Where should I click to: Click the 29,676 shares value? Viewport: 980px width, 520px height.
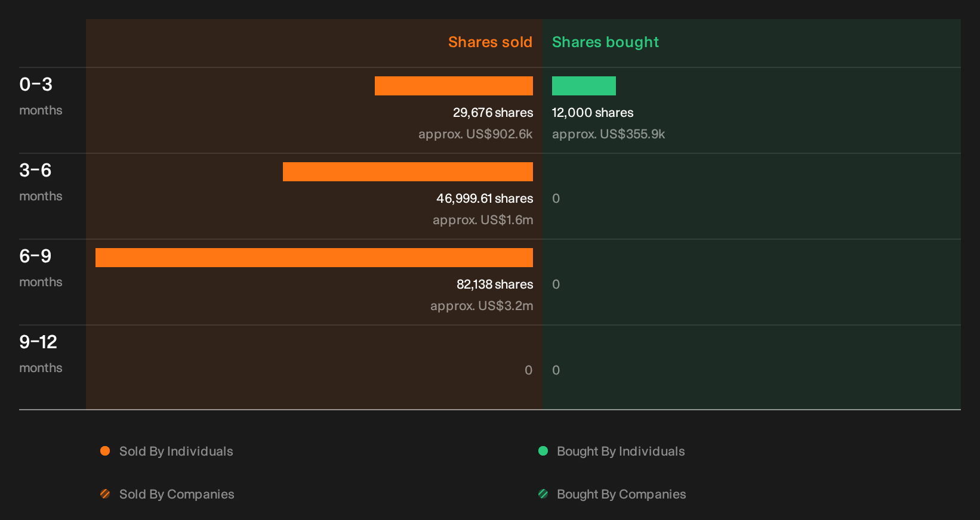(x=493, y=113)
